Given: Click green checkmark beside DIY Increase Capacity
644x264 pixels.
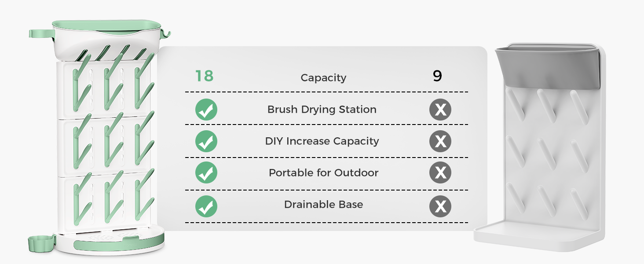Looking at the screenshot, I should (x=206, y=142).
